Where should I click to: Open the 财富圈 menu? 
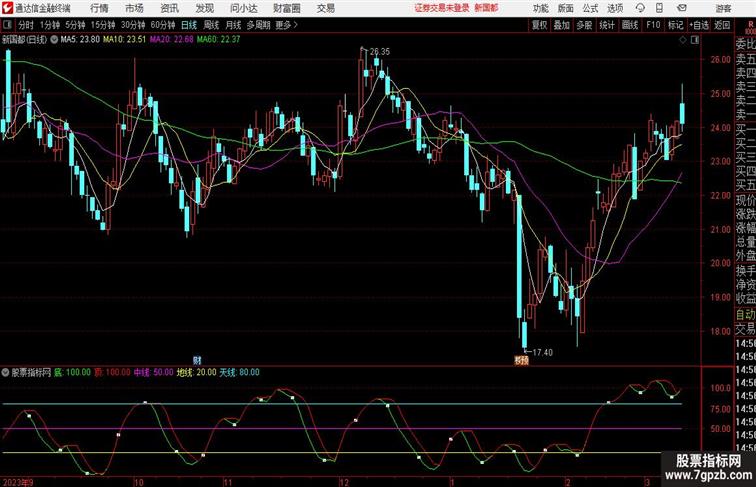[286, 8]
